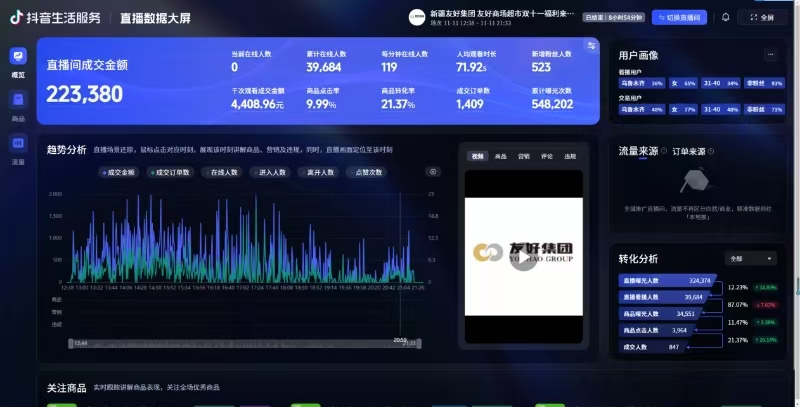Click the 直播曝光人数 funnel bar
This screenshot has width=800, height=407.
coord(667,281)
